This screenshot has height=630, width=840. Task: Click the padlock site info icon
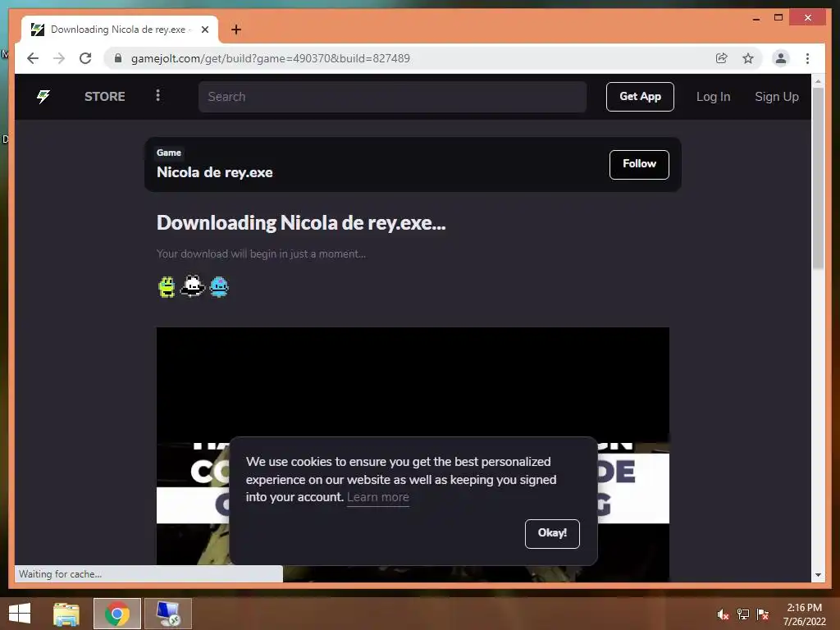[x=118, y=58]
